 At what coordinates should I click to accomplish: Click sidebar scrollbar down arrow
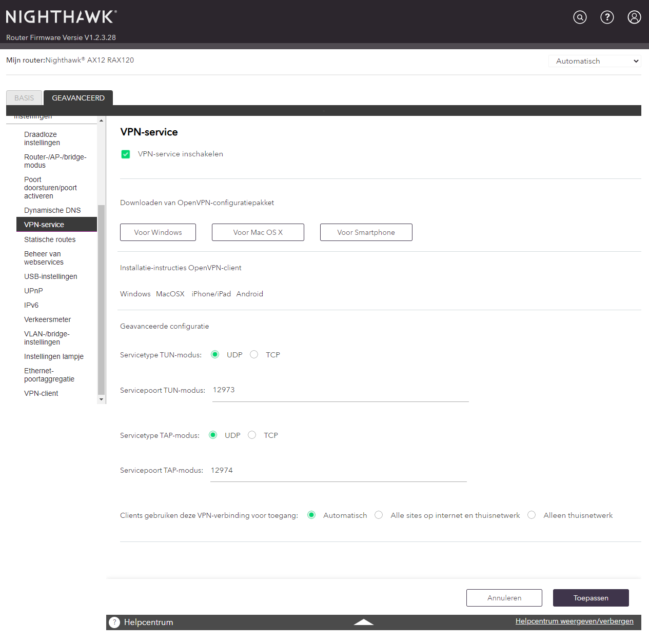(101, 399)
